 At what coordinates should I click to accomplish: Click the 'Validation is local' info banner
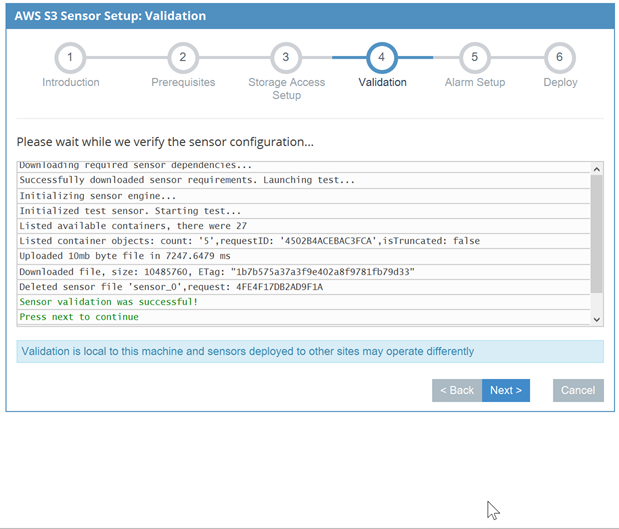pyautogui.click(x=310, y=351)
